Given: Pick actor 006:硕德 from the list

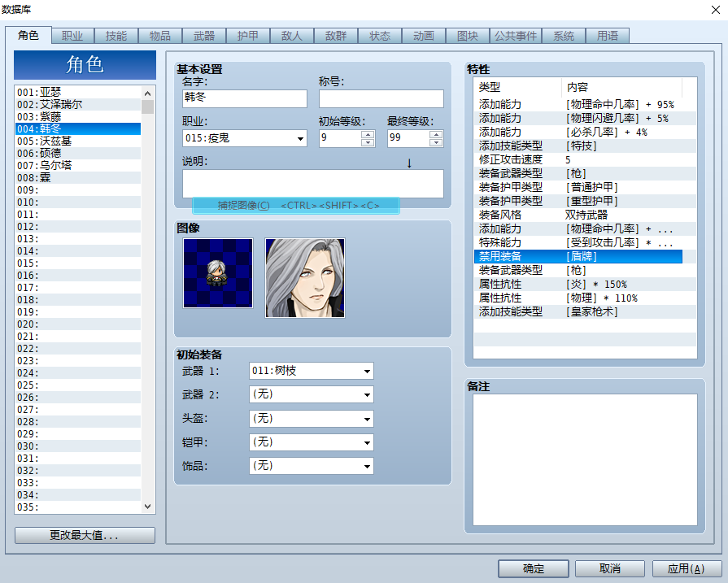Looking at the screenshot, I should [x=78, y=153].
